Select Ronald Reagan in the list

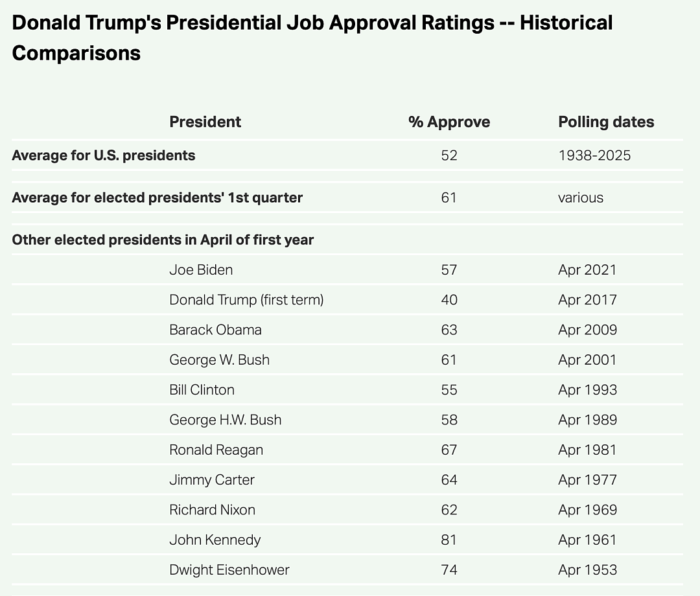coord(216,450)
